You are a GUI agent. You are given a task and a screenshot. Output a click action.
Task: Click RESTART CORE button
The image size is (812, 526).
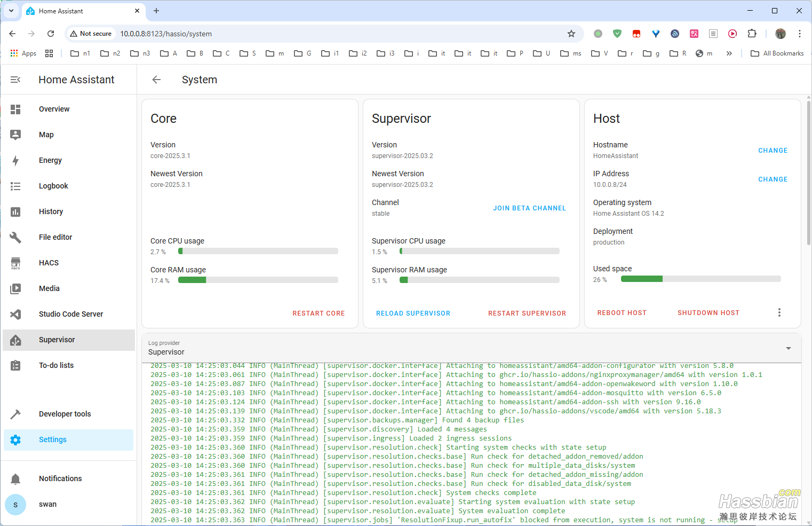pos(319,313)
